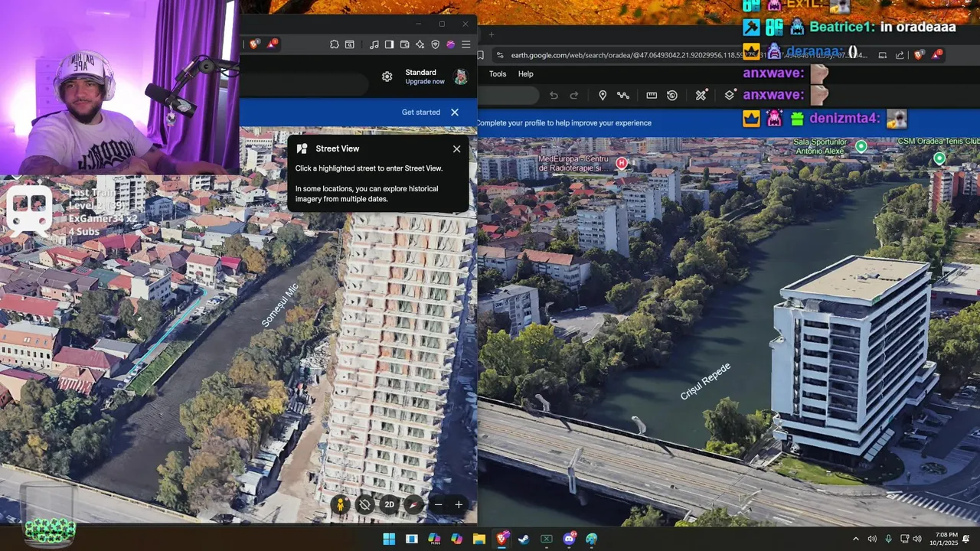Screen dimensions: 980x551
Task: Click the share icon in address bar
Action: click(899, 55)
